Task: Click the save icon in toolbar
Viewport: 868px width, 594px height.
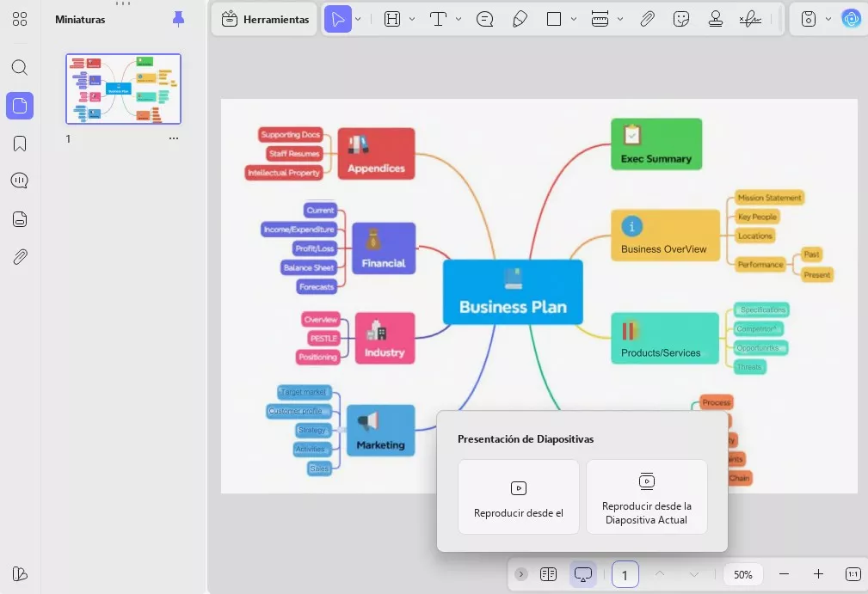Action: (809, 20)
